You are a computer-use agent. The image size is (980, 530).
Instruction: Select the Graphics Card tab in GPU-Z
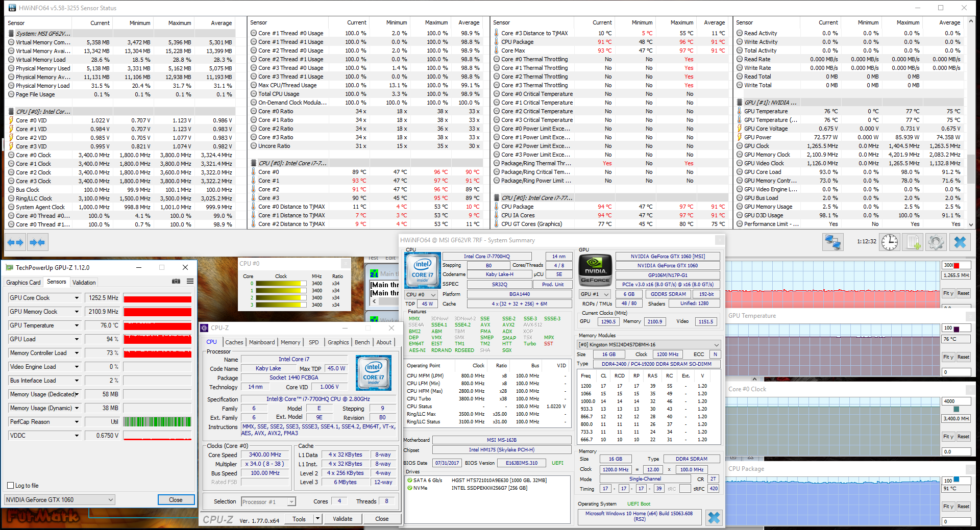[x=23, y=283]
